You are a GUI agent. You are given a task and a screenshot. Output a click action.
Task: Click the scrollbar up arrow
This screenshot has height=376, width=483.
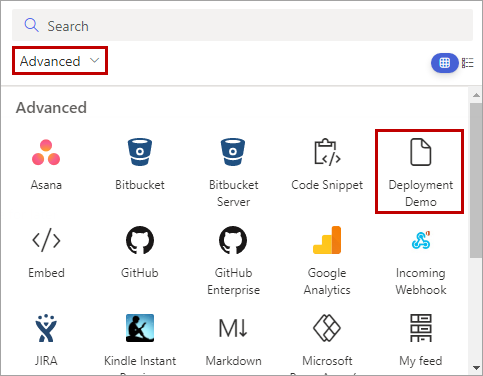click(x=476, y=95)
